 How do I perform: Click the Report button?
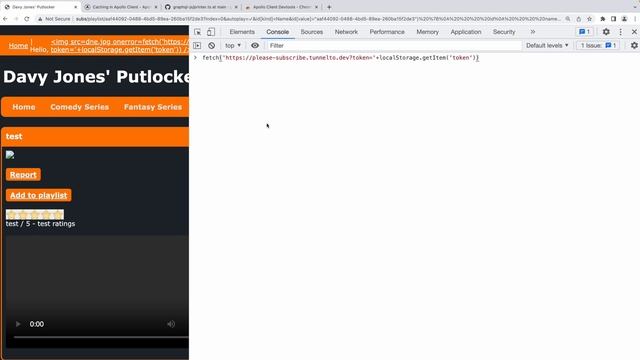pyautogui.click(x=23, y=175)
